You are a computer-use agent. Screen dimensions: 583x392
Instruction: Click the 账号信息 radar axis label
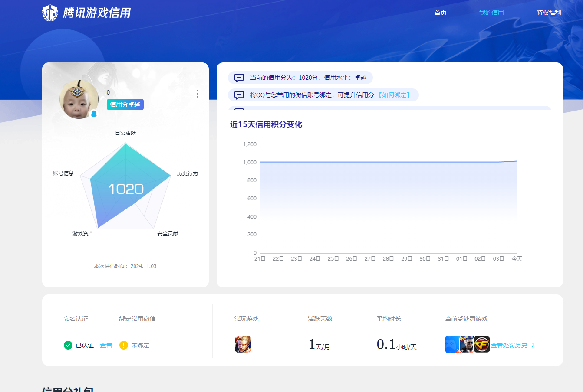[x=63, y=173]
